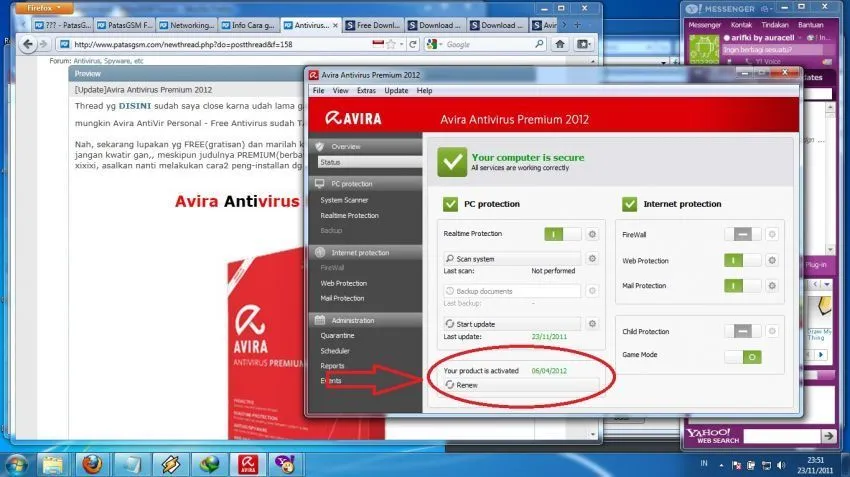Toggle Realtime Protection switch off
Screen dimensions: 850x477
click(562, 234)
